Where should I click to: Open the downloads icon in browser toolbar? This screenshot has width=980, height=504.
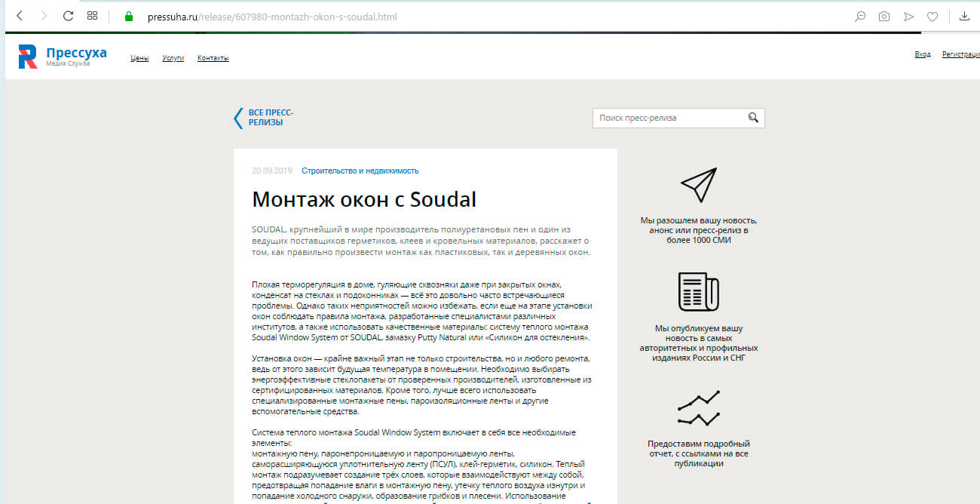point(964,16)
